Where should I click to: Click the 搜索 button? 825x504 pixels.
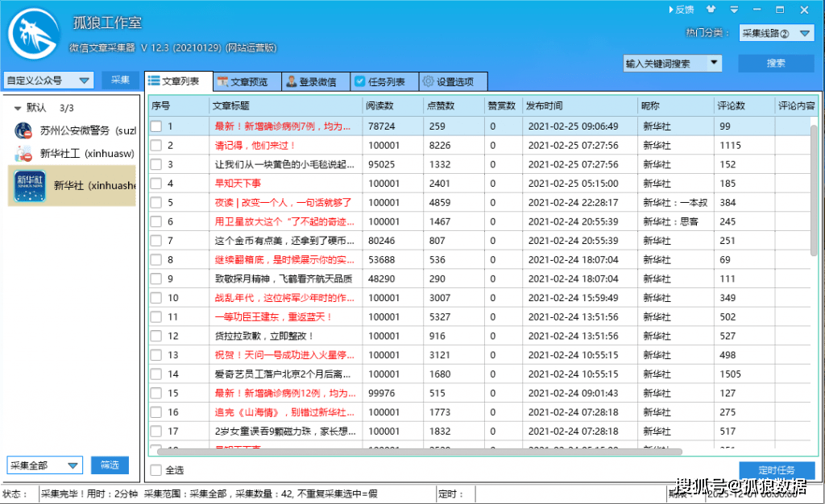click(x=776, y=63)
